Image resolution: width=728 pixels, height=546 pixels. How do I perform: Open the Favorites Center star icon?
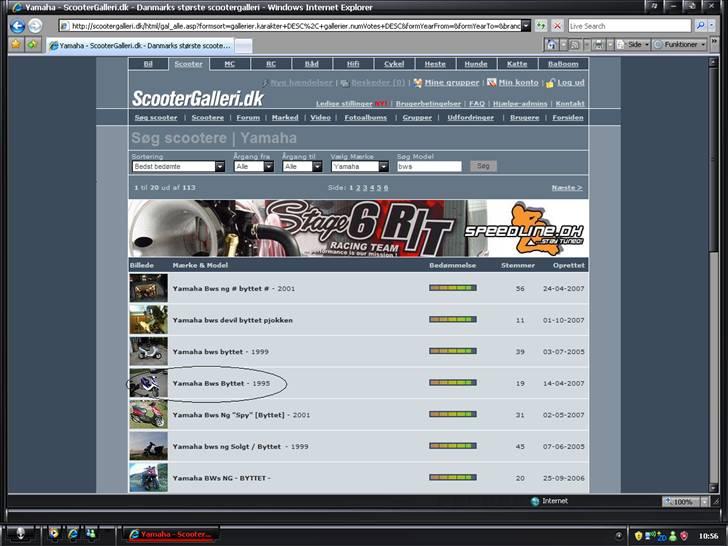(16, 45)
